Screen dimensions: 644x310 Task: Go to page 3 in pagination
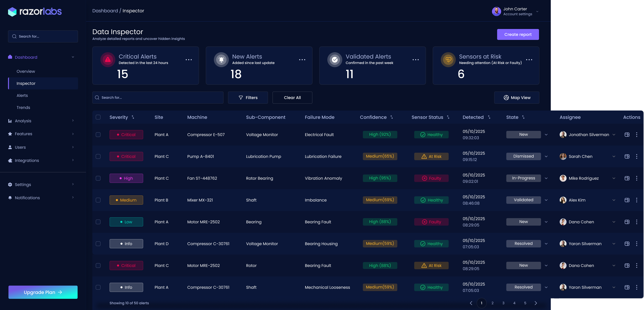pos(503,303)
